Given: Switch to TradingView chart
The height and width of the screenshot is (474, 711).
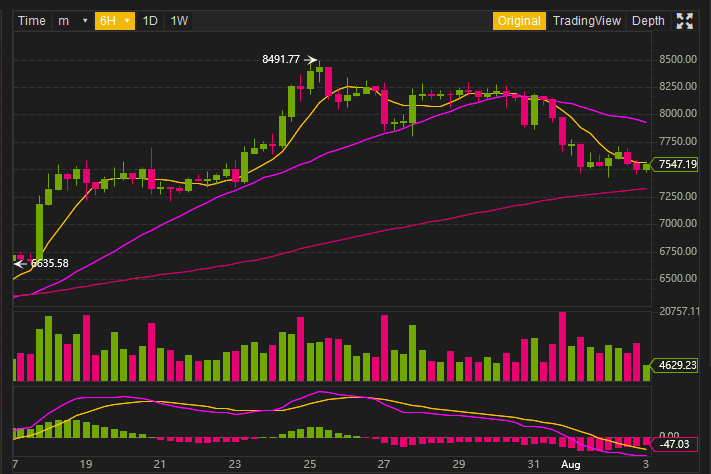Looking at the screenshot, I should click(x=587, y=21).
